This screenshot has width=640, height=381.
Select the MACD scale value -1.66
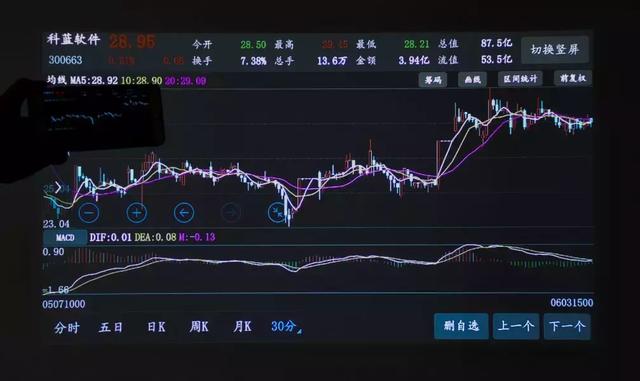(56, 290)
